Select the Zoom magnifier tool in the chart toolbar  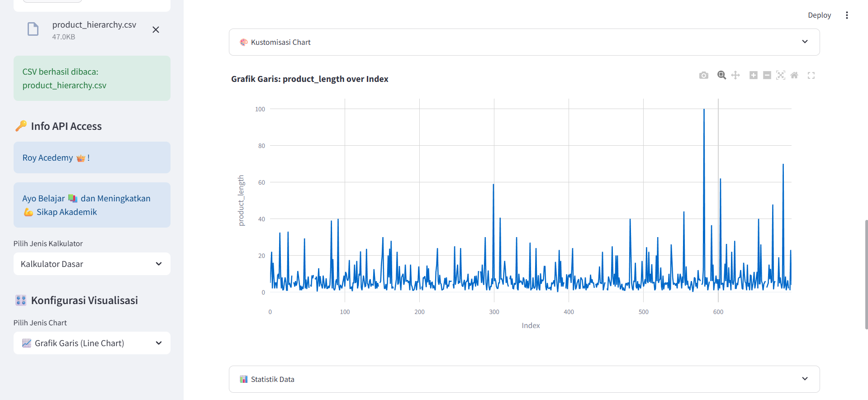click(x=721, y=76)
